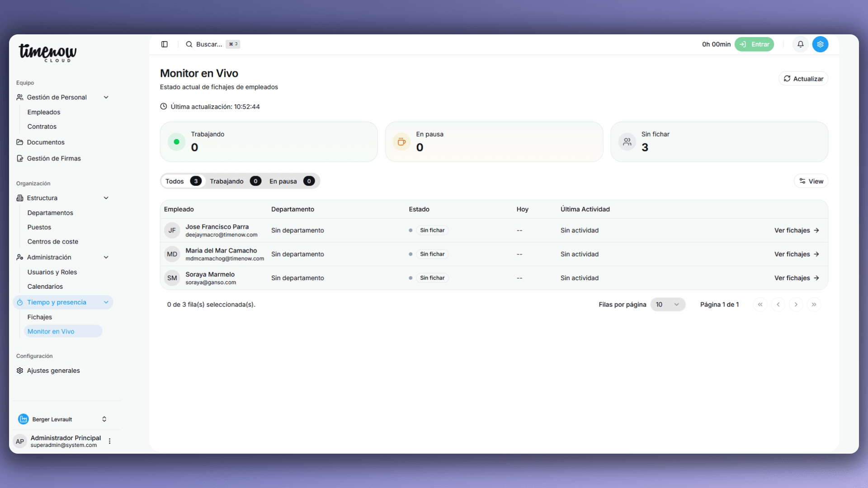The width and height of the screenshot is (868, 488).
Task: Toggle the sidebar panel icon
Action: [x=165, y=44]
